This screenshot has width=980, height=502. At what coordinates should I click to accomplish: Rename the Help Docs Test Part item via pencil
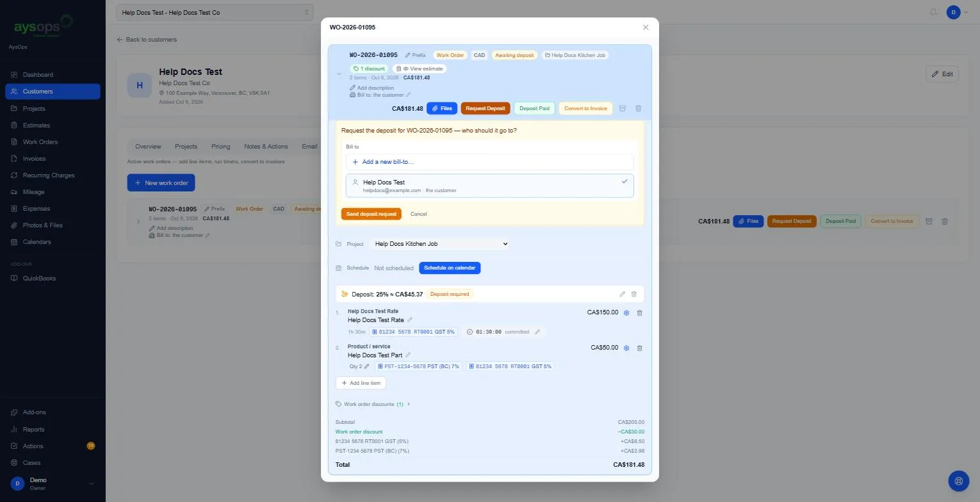click(408, 355)
